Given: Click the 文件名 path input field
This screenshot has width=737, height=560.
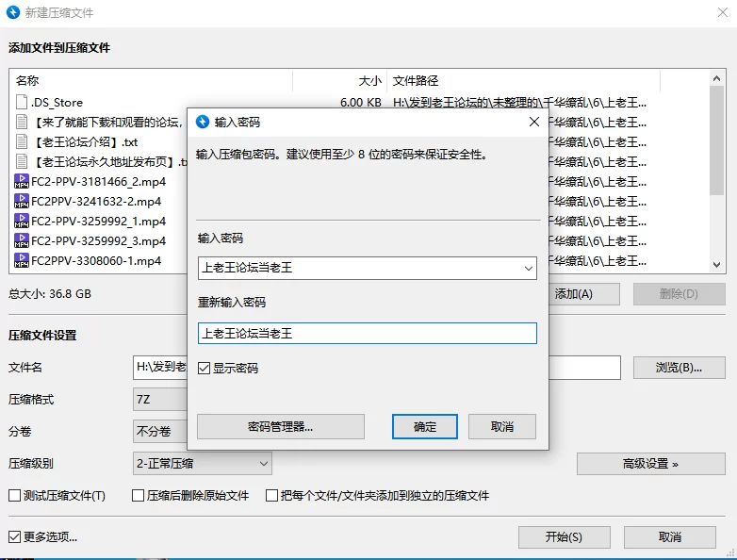Looking at the screenshot, I should [x=376, y=368].
